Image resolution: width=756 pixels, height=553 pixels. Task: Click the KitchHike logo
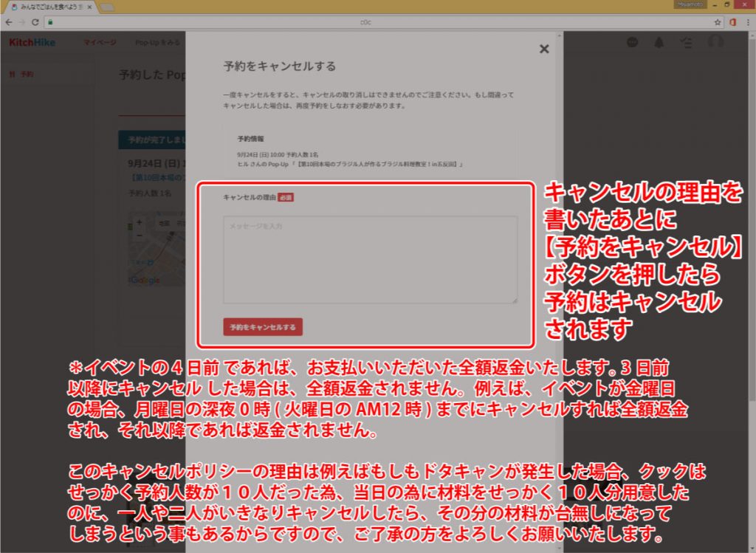[x=32, y=42]
